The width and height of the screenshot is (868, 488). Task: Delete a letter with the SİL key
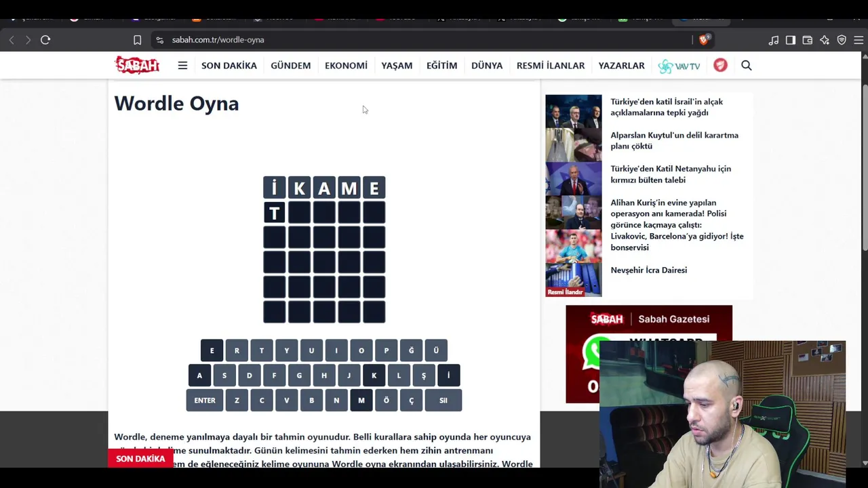[x=443, y=401]
